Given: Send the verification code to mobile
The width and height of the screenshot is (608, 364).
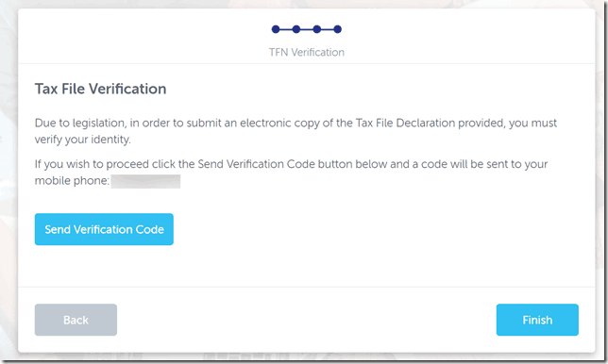Looking at the screenshot, I should pos(104,229).
